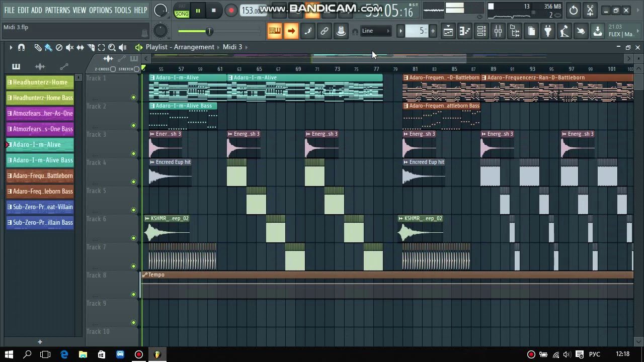This screenshot has height=362, width=644.
Task: Toggle the playlist snap magnet icon
Action: click(21, 47)
